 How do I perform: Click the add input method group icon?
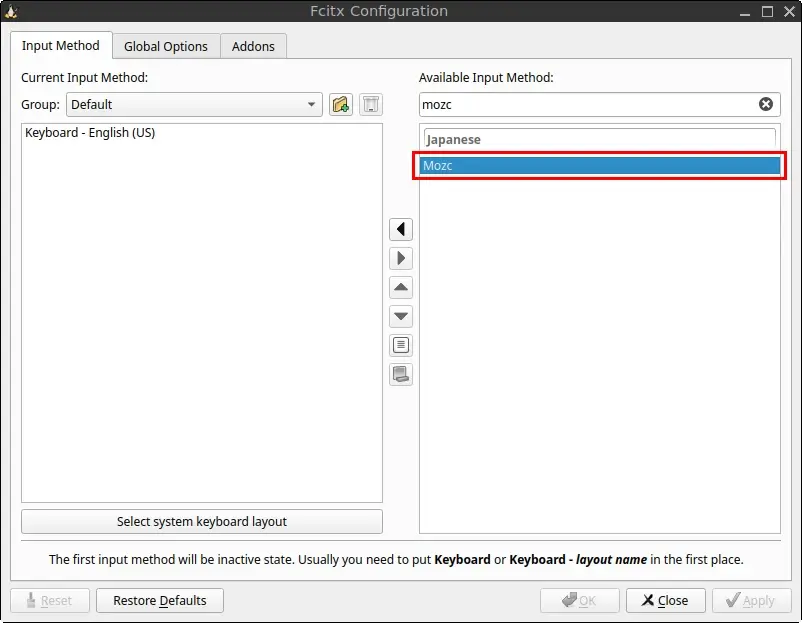(341, 104)
